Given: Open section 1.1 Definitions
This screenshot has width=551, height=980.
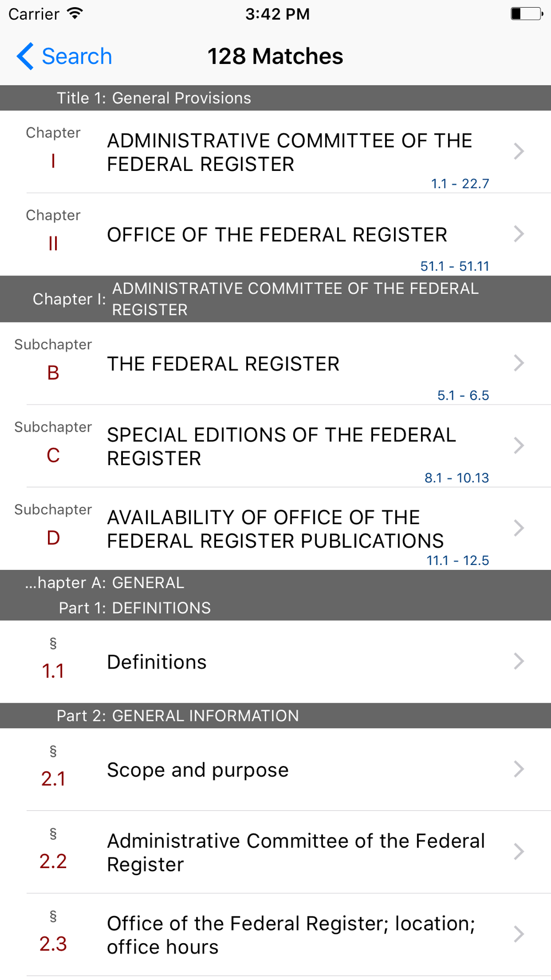Looking at the screenshot, I should (x=275, y=661).
